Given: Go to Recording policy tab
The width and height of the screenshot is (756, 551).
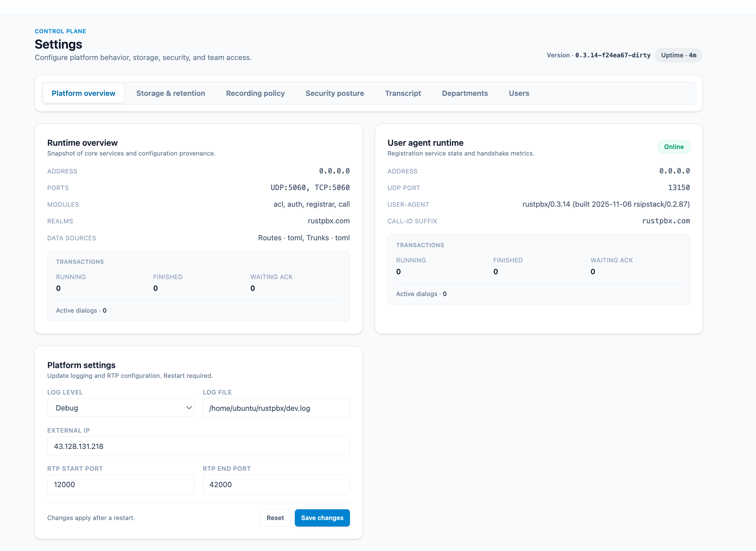Looking at the screenshot, I should [255, 93].
